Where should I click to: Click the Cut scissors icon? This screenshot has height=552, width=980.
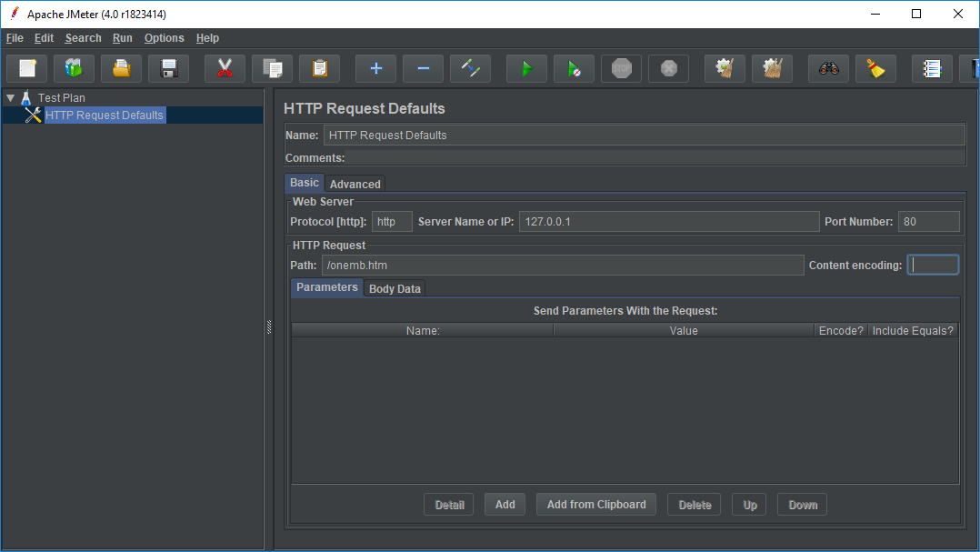pos(225,68)
